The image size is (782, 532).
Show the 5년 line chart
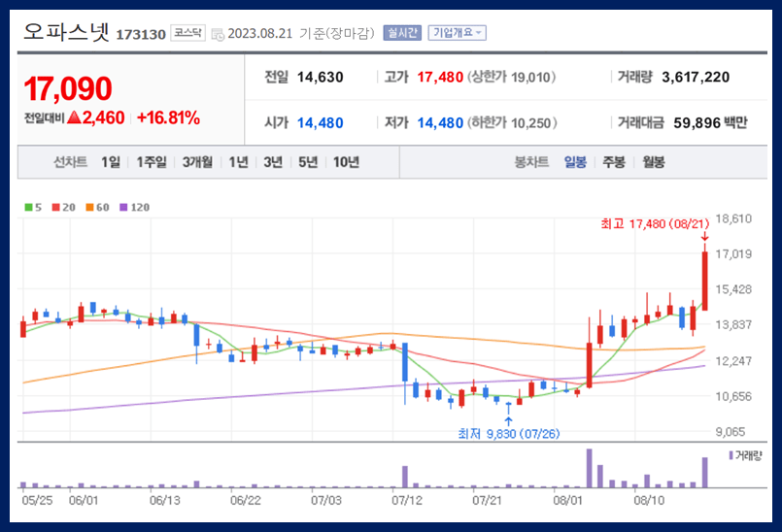click(x=308, y=162)
